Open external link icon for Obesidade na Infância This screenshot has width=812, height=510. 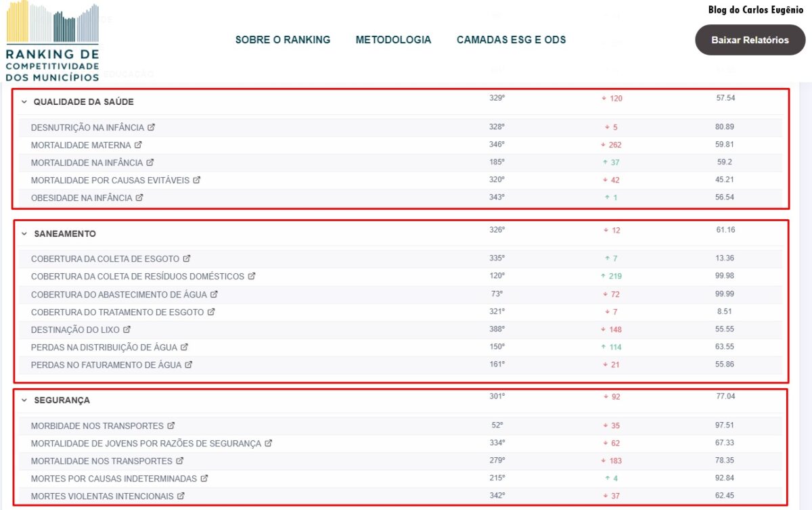pyautogui.click(x=139, y=198)
